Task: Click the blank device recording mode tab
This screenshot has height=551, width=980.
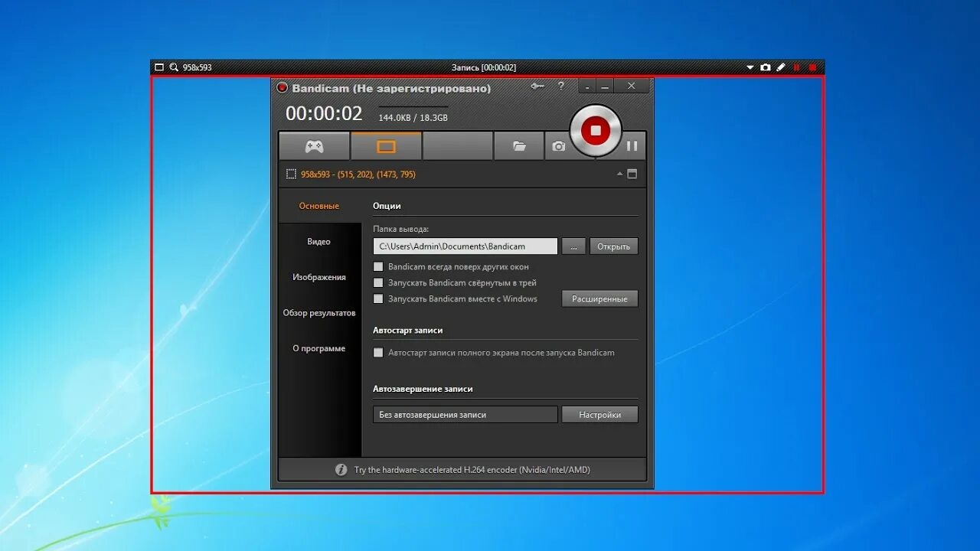Action: pos(458,146)
